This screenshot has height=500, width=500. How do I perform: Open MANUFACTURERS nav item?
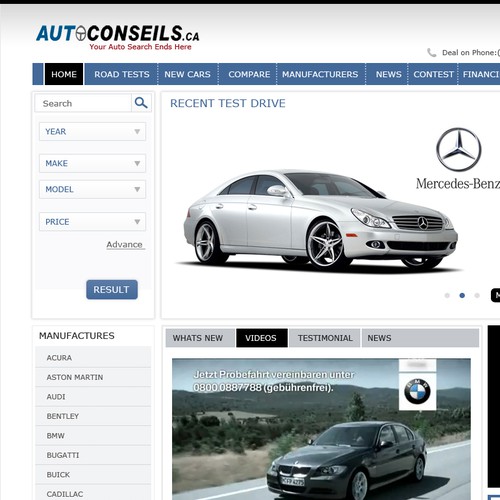pyautogui.click(x=320, y=74)
